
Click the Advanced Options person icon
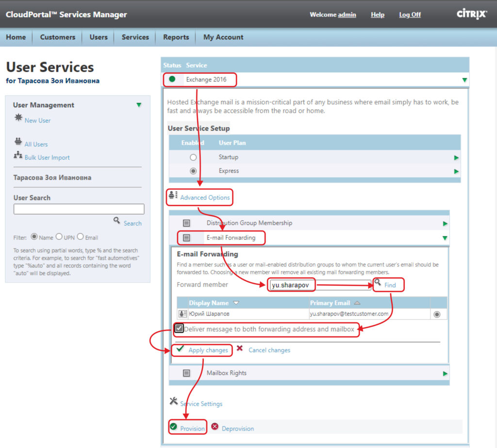[173, 195]
